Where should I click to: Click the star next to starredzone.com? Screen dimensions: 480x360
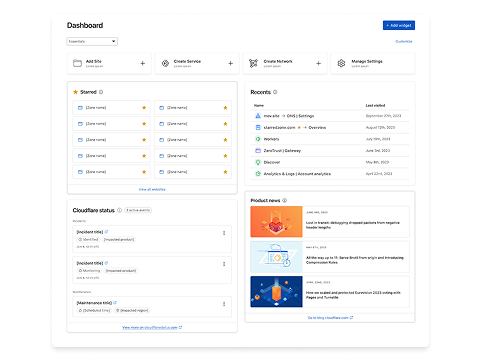click(x=299, y=127)
